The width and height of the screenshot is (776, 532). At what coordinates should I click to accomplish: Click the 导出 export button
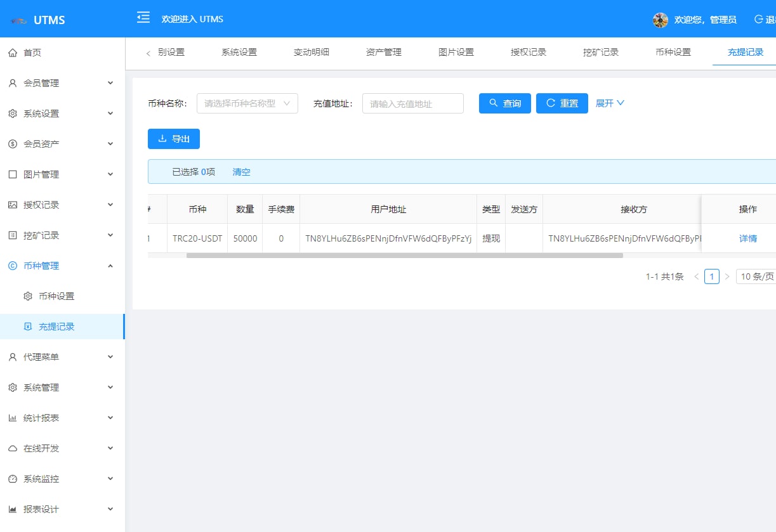174,139
